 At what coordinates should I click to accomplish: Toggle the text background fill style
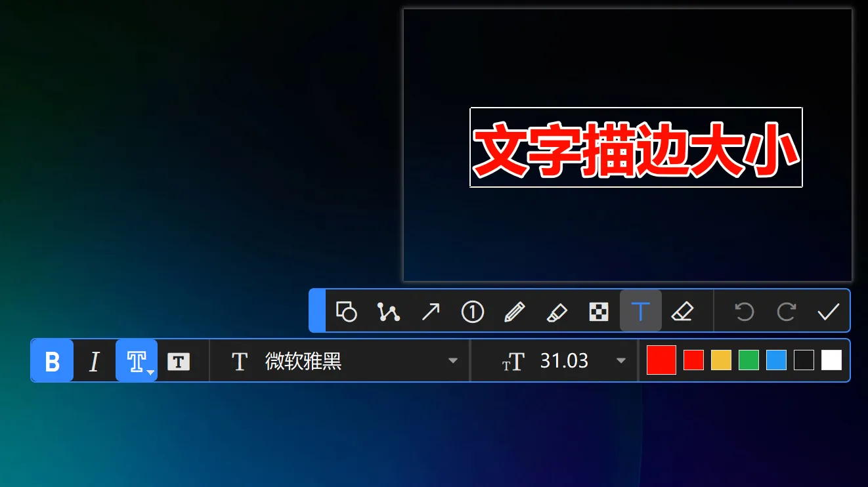pyautogui.click(x=178, y=360)
